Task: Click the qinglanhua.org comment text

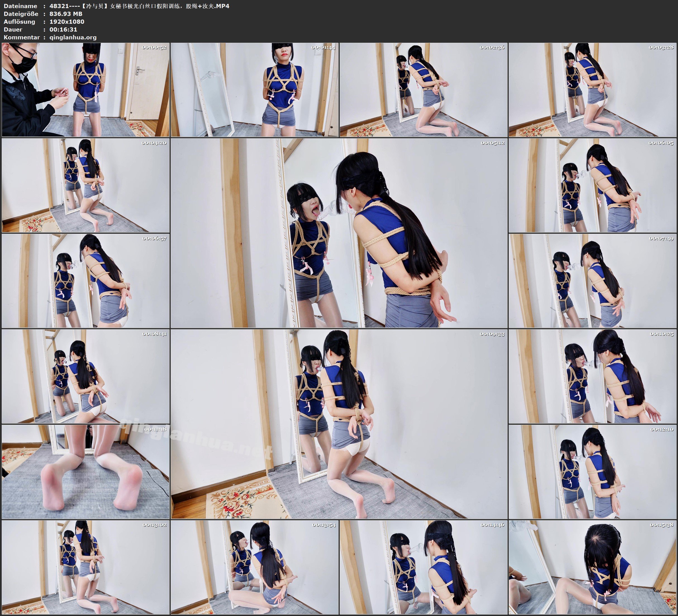Action: 73,37
